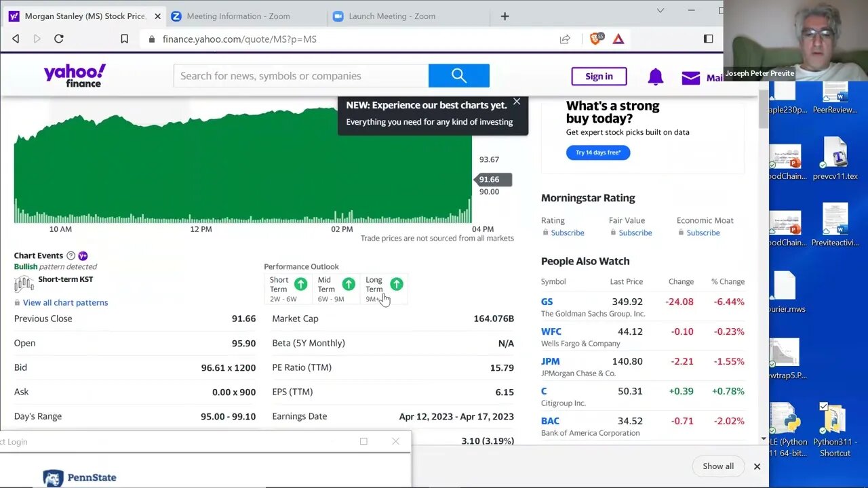This screenshot has width=868, height=488.
Task: Click Subscribe under Economic Moat
Action: [703, 232]
